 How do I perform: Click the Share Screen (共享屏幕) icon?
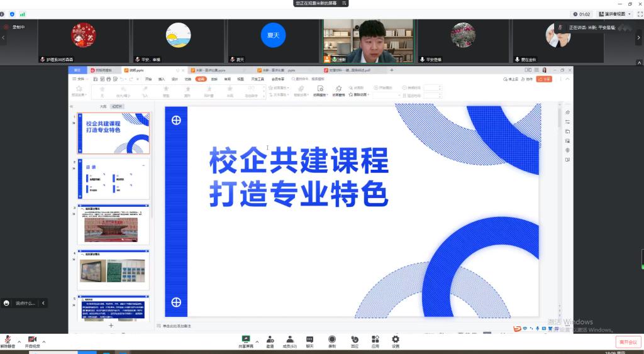(246, 340)
